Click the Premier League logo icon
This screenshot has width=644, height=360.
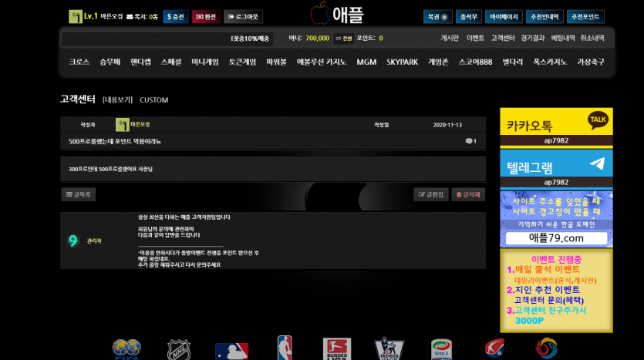pos(389,348)
